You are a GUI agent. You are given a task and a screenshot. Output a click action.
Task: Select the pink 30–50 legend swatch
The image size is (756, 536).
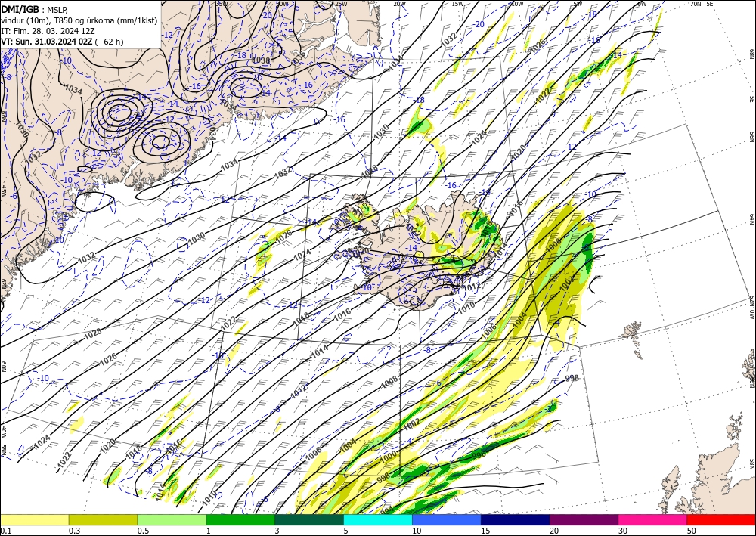click(x=653, y=519)
